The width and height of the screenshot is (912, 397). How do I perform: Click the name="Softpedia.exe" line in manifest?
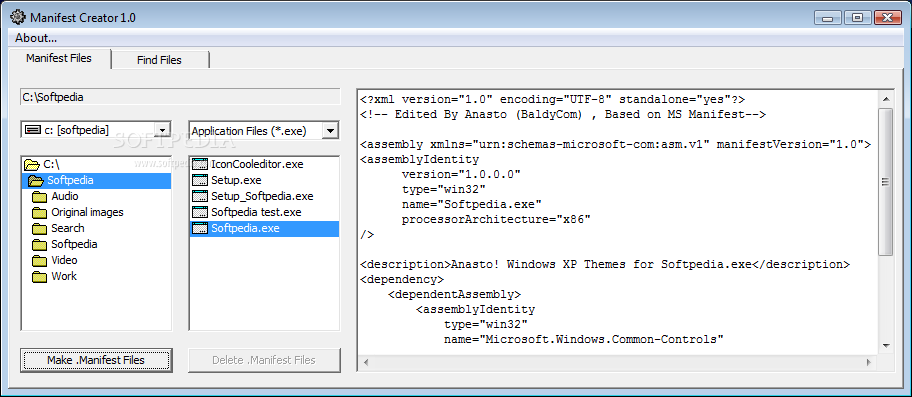point(472,204)
